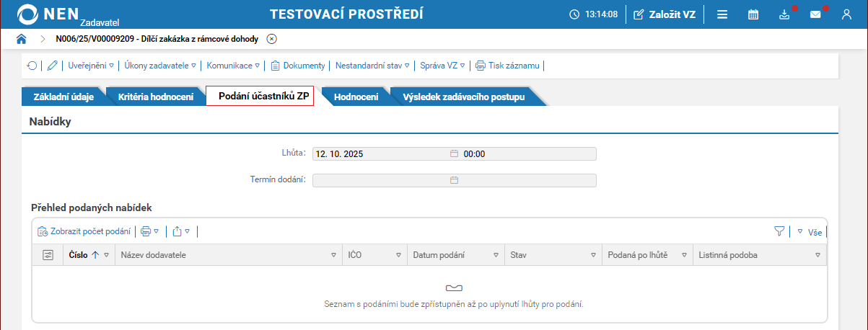Switch to the Hodnocení tab
868x330 pixels.
pos(356,97)
